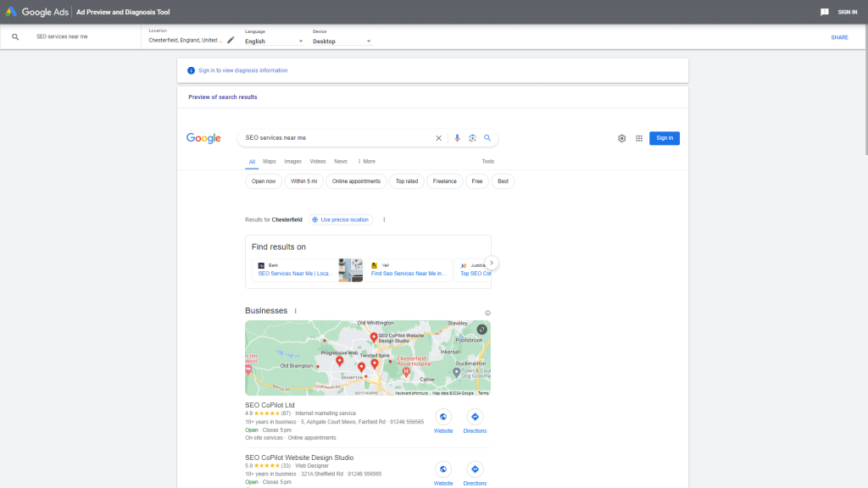Toggle the Freelance filter chip

(x=444, y=180)
